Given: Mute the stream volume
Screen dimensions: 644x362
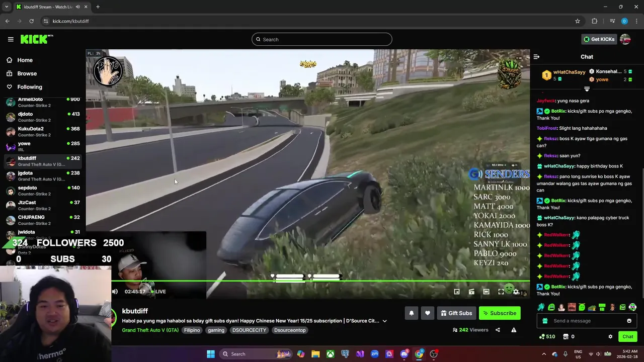Looking at the screenshot, I should click(115, 292).
